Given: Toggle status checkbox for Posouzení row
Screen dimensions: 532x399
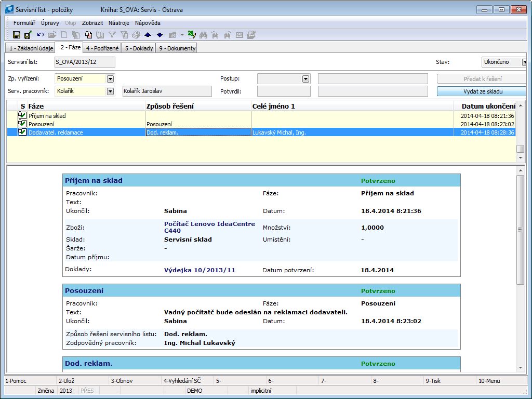Looking at the screenshot, I should click(22, 124).
